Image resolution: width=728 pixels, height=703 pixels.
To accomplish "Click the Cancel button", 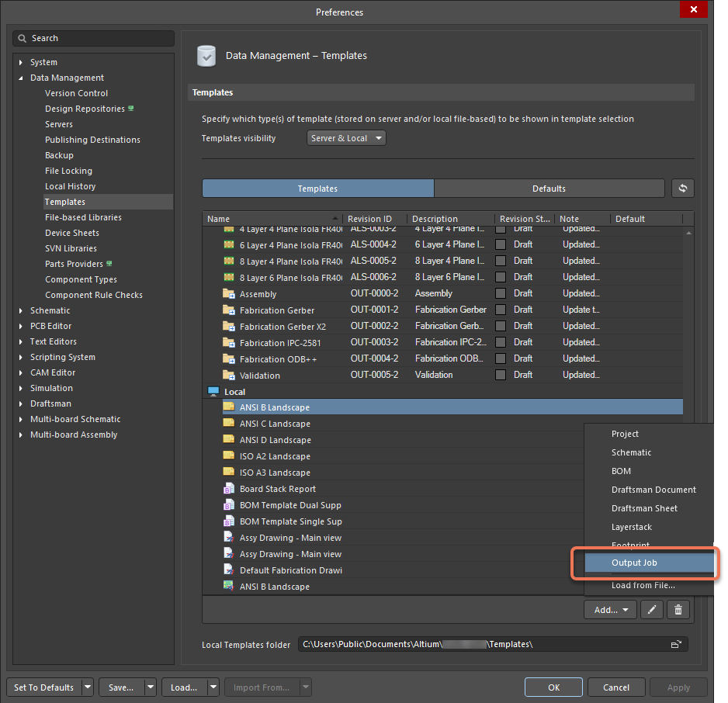I will [616, 687].
